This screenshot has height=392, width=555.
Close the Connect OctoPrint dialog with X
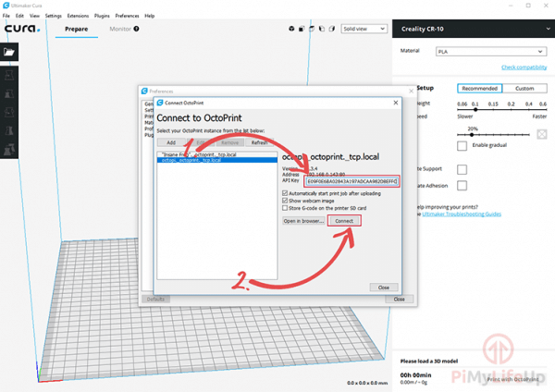point(396,103)
